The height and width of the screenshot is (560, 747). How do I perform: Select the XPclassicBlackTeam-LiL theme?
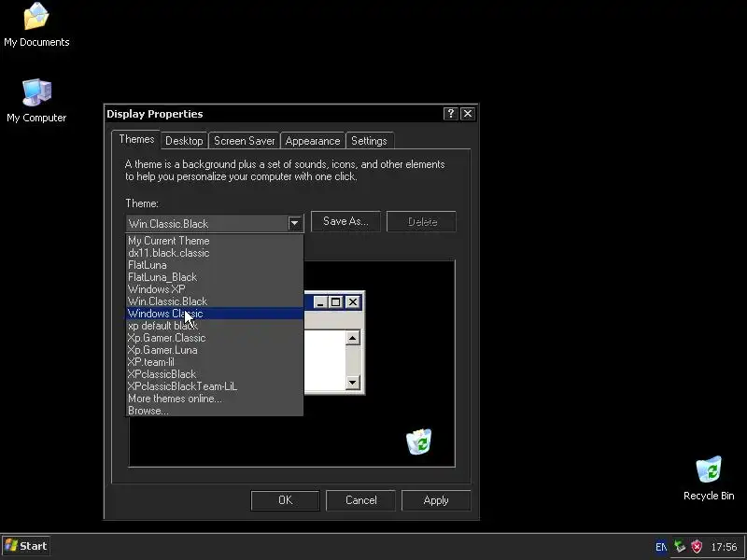[x=215, y=386]
